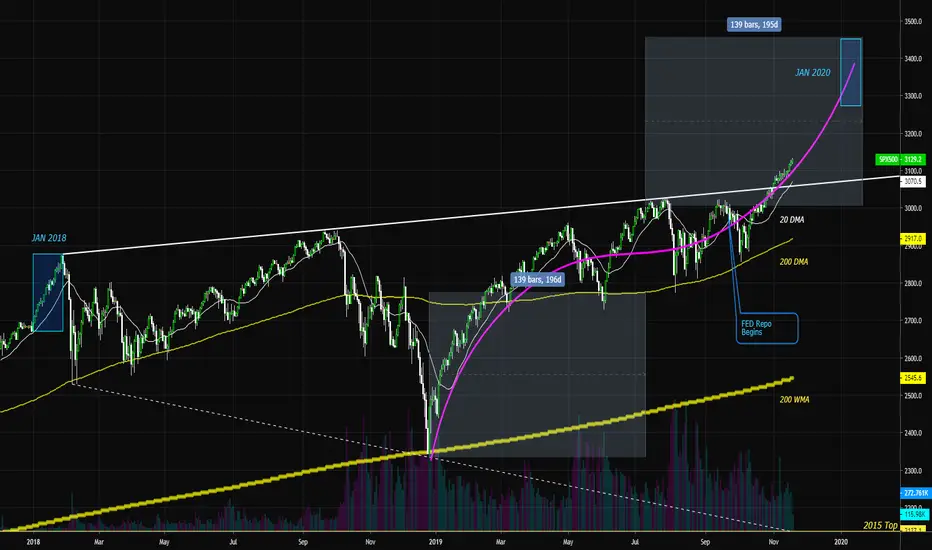
Task: Click the 2545.6 yellow price label
Action: (913, 378)
